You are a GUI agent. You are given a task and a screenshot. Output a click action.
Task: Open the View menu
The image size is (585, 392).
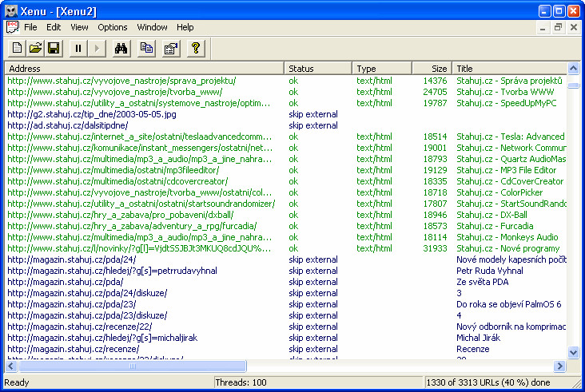tap(79, 27)
